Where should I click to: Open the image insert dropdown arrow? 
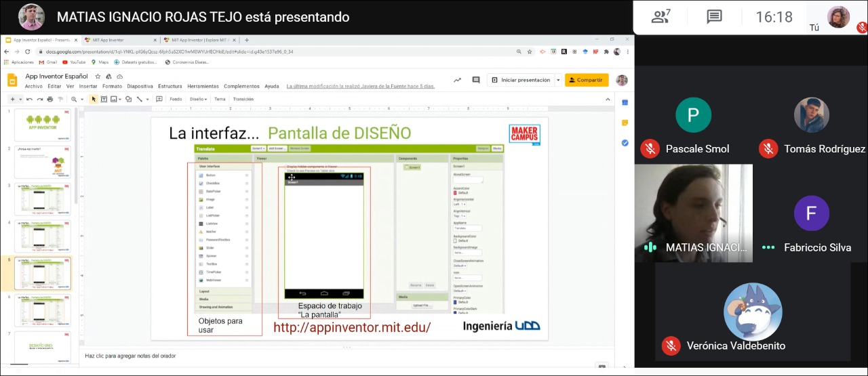tap(119, 99)
